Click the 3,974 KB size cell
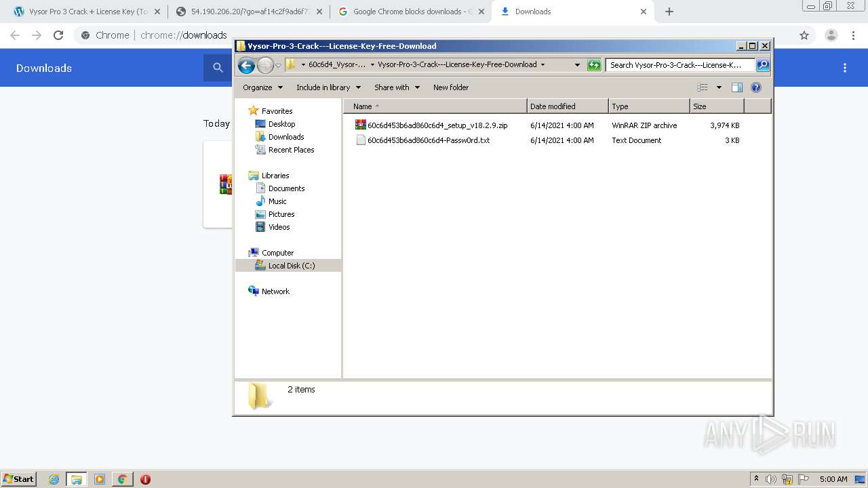The image size is (868, 488). (x=724, y=125)
